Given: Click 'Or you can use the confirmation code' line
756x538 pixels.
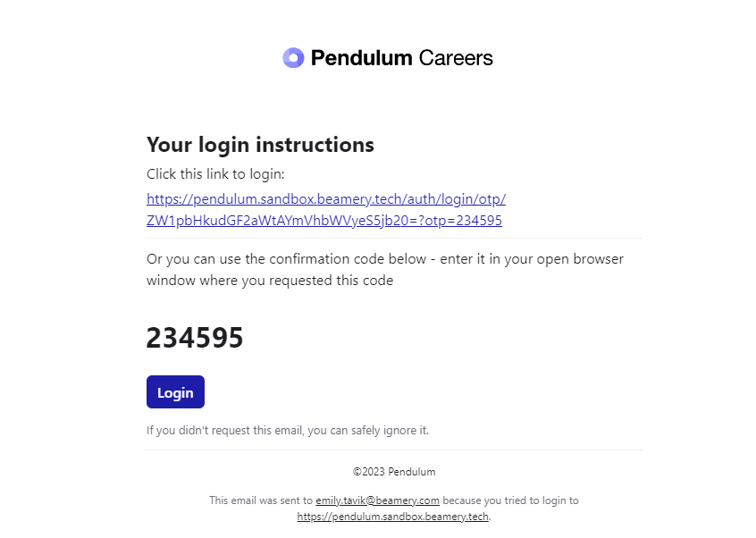Looking at the screenshot, I should [385, 259].
